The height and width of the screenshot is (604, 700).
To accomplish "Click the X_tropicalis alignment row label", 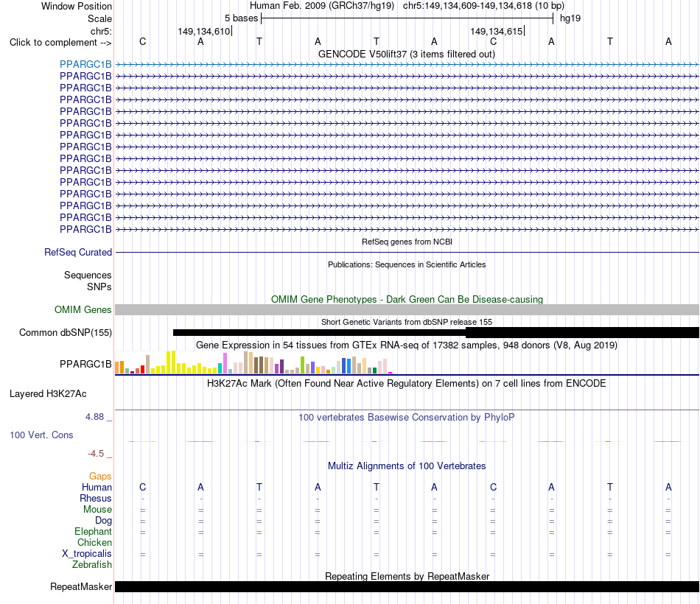I will coord(87,554).
